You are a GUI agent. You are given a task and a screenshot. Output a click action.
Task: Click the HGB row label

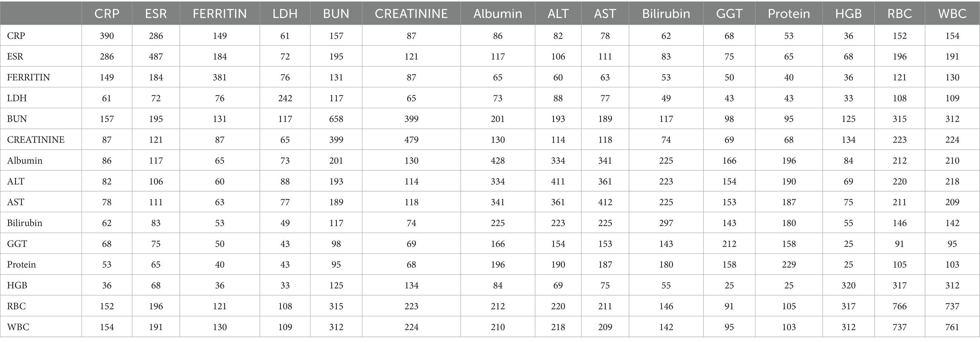17,285
